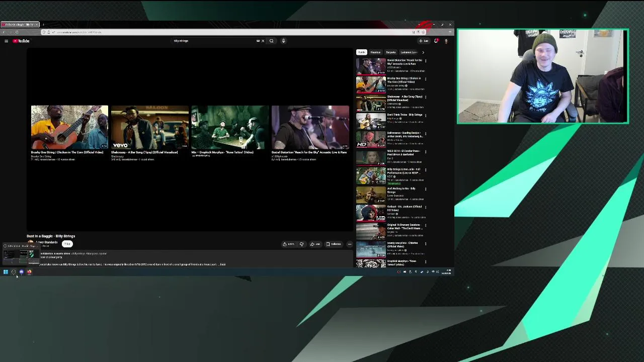Open the YouTube hamburger guide menu
The height and width of the screenshot is (362, 644).
pos(6,41)
